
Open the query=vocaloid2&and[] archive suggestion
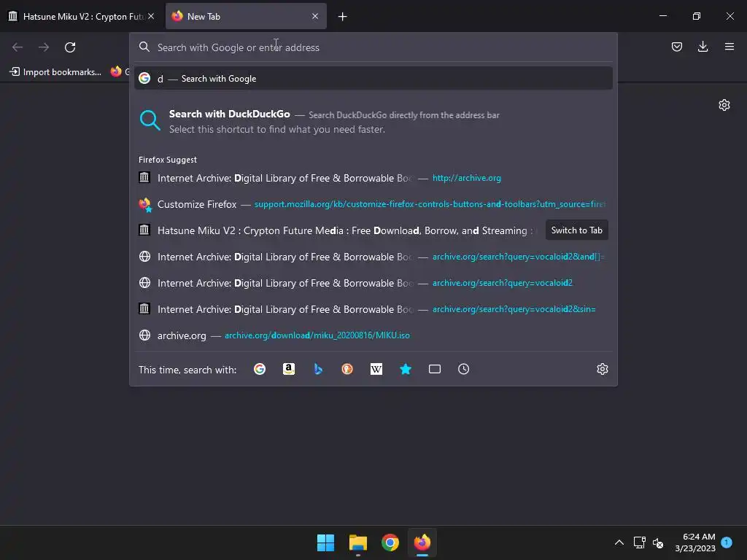coord(373,257)
